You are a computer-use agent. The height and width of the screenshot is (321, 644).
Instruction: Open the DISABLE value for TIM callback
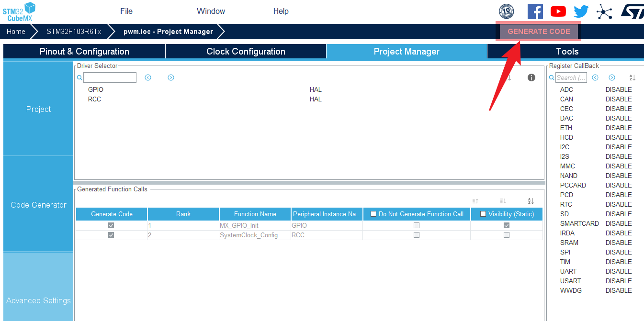619,262
